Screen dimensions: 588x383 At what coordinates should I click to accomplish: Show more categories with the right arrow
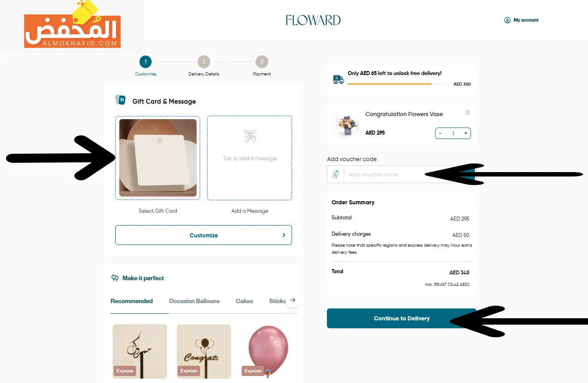[292, 301]
